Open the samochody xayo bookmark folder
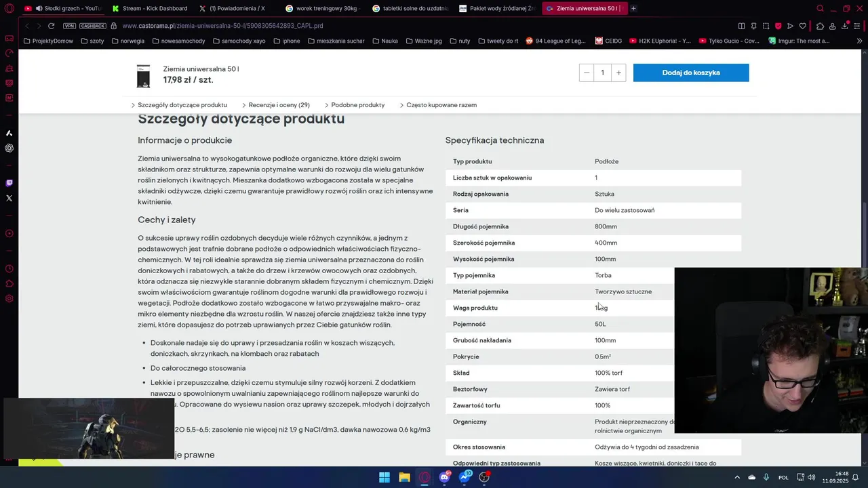 pos(239,41)
